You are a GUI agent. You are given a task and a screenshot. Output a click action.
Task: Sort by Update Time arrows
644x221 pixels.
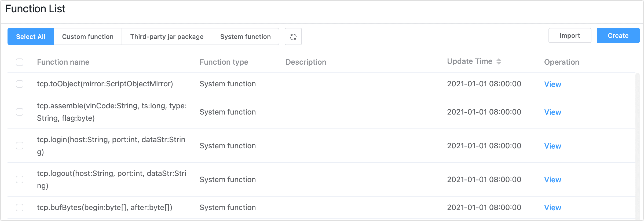click(x=499, y=61)
